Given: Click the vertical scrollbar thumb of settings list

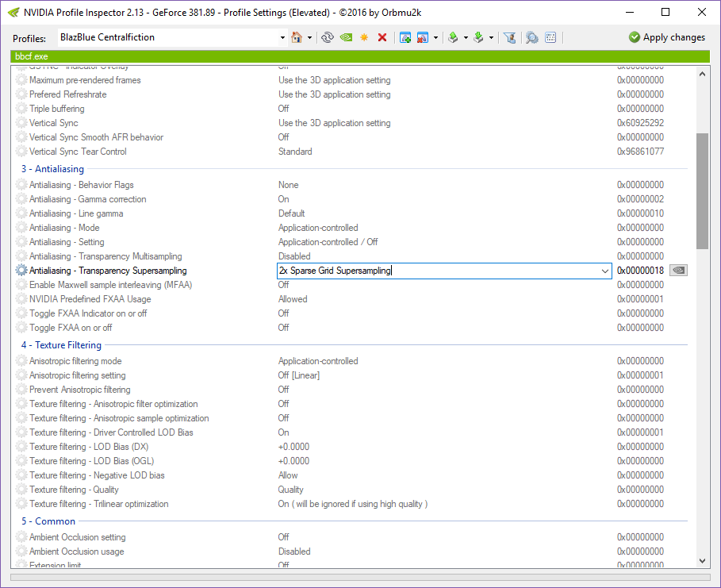Looking at the screenshot, I should tap(702, 191).
